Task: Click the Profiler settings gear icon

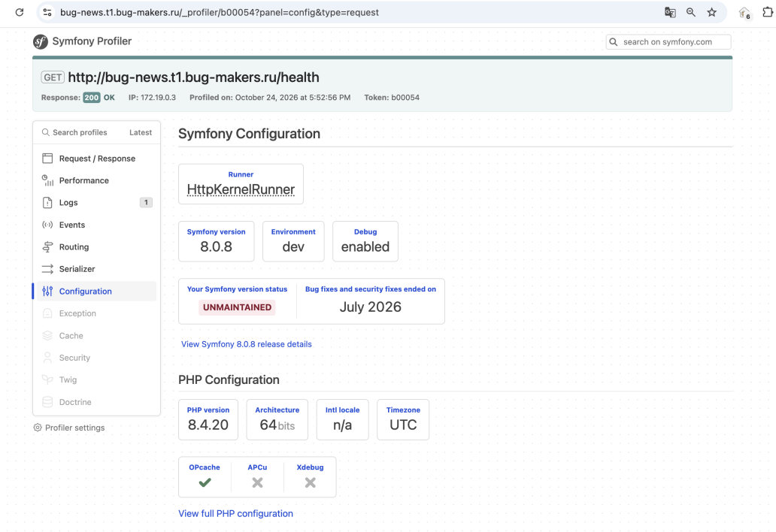Action: pyautogui.click(x=38, y=428)
